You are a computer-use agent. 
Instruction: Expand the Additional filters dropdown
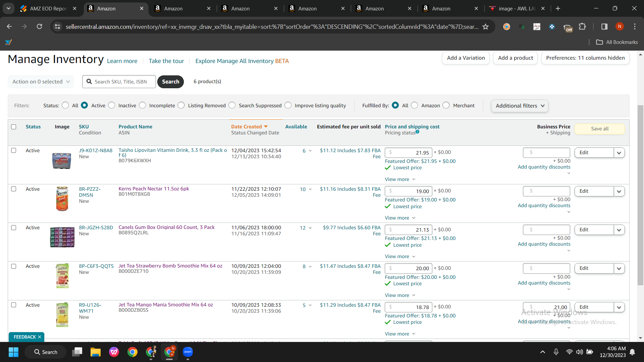coord(520,106)
